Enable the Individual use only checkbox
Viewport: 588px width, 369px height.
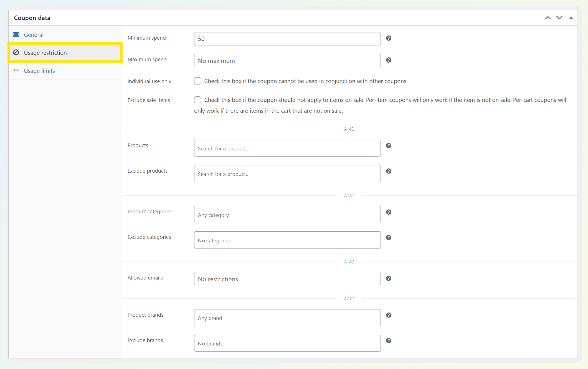[x=197, y=81]
